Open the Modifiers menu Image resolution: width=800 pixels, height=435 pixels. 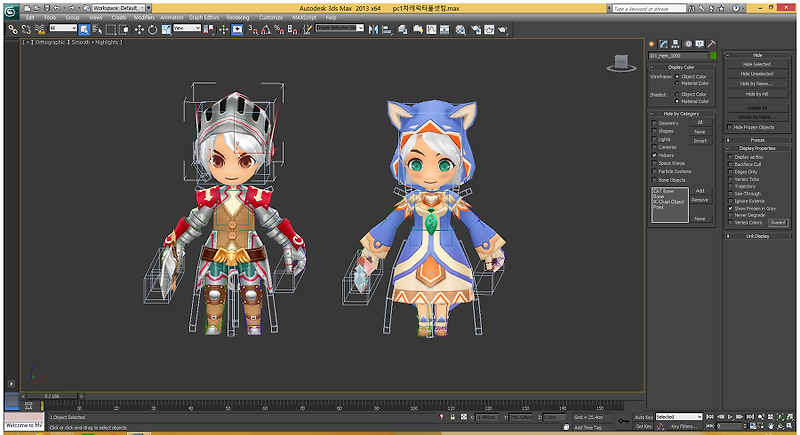144,17
